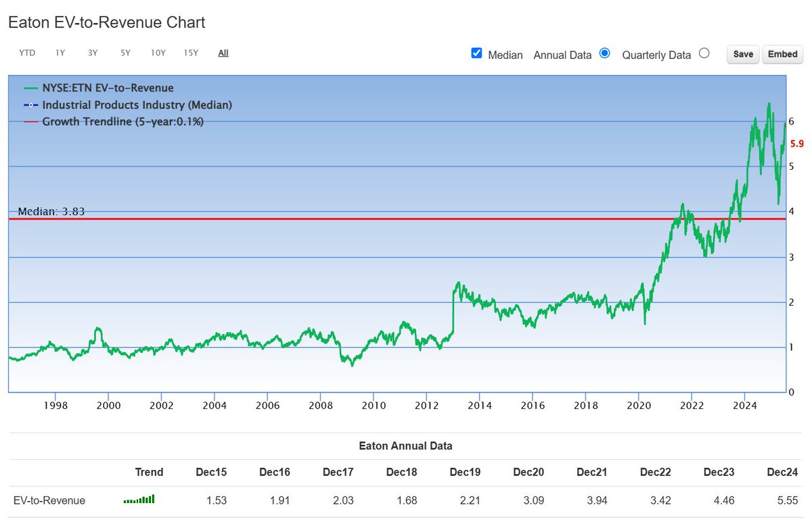Select the 15Y time range
Screen dimensions: 812x524
(x=191, y=53)
